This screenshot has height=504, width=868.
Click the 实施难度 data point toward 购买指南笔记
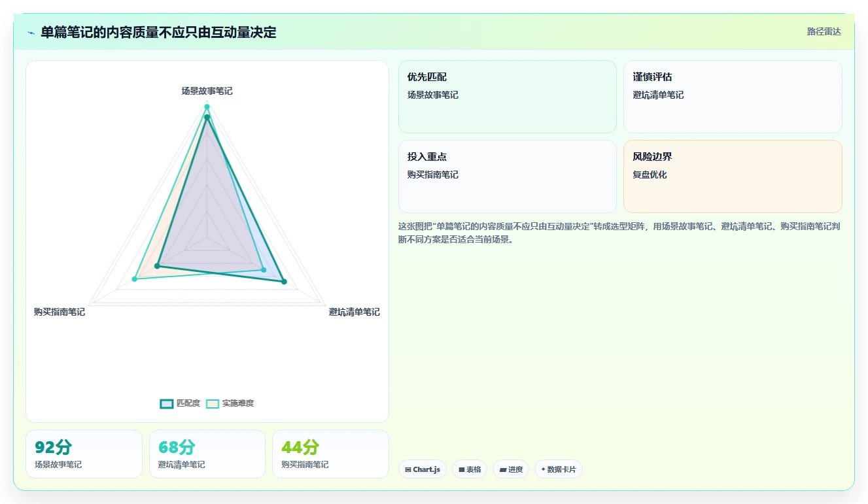pyautogui.click(x=135, y=279)
